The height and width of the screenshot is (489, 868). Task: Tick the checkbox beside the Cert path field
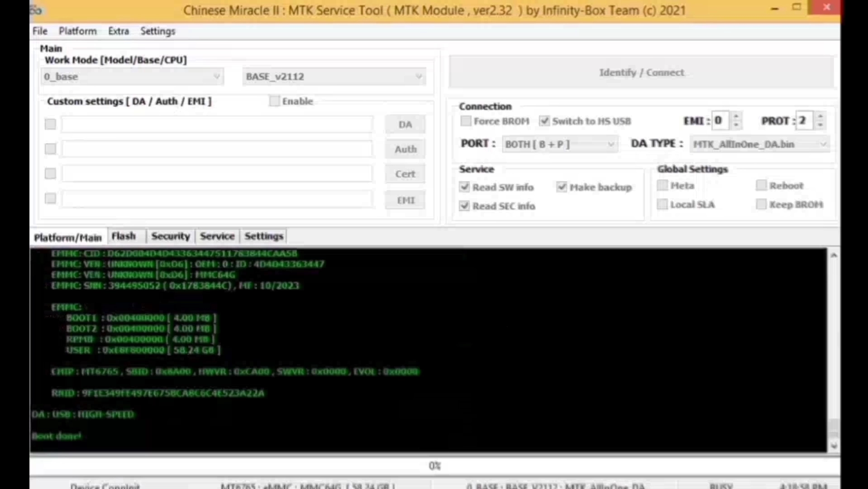[x=50, y=173]
